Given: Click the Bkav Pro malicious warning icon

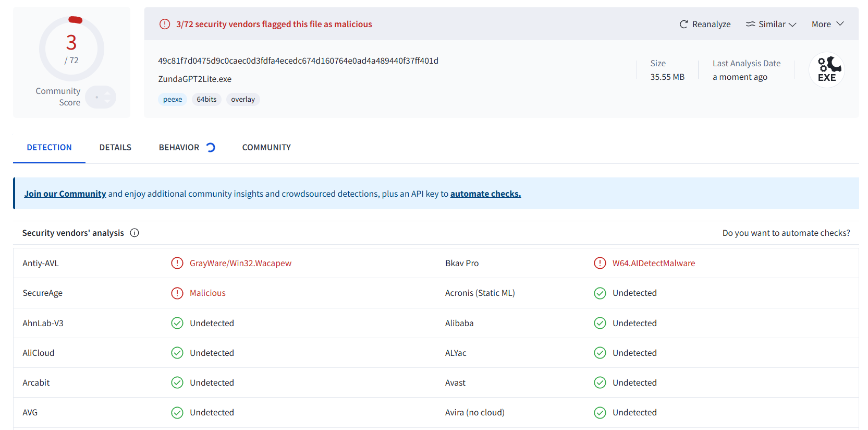Looking at the screenshot, I should tap(600, 263).
